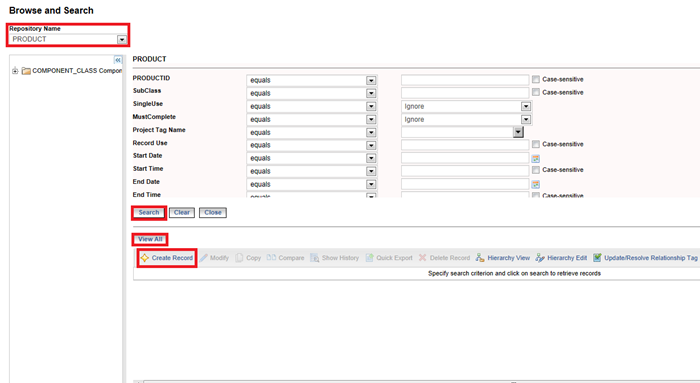Click the Create Record icon
The image size is (700, 383).
pyautogui.click(x=145, y=258)
